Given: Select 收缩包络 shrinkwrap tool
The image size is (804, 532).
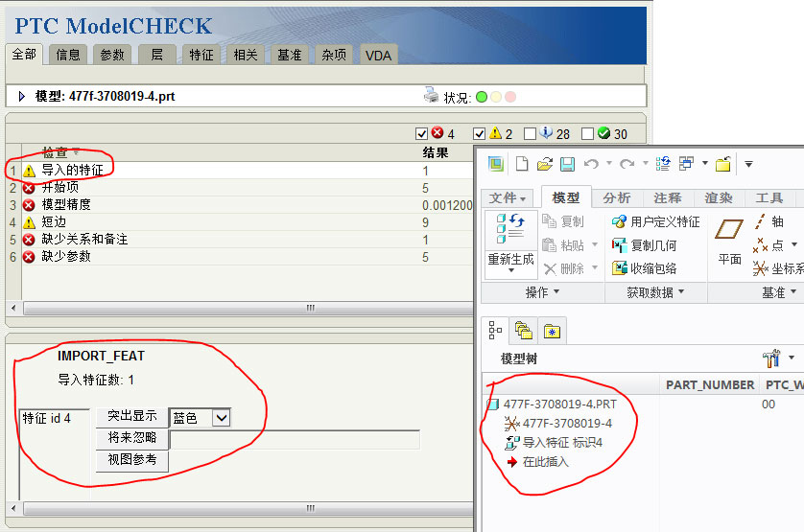Looking at the screenshot, I should [644, 268].
